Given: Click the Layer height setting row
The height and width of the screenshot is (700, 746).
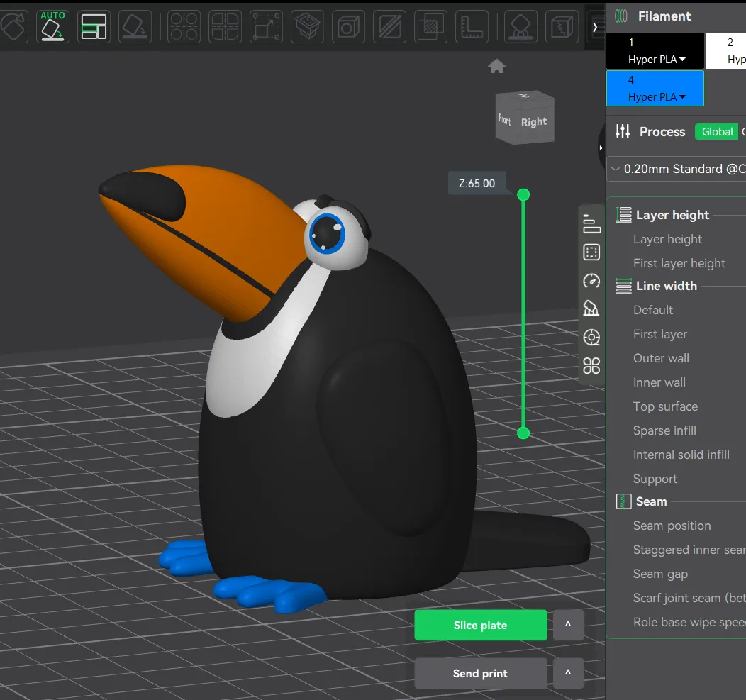Looking at the screenshot, I should click(x=667, y=239).
